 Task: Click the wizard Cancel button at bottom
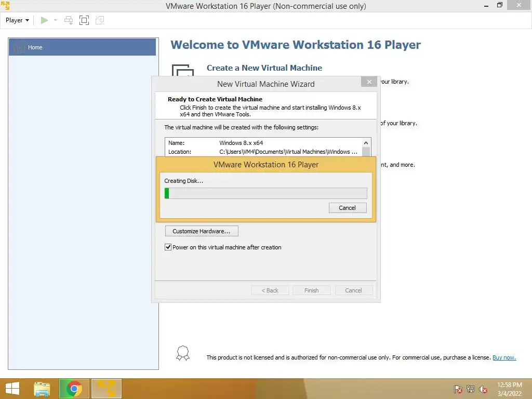(353, 290)
